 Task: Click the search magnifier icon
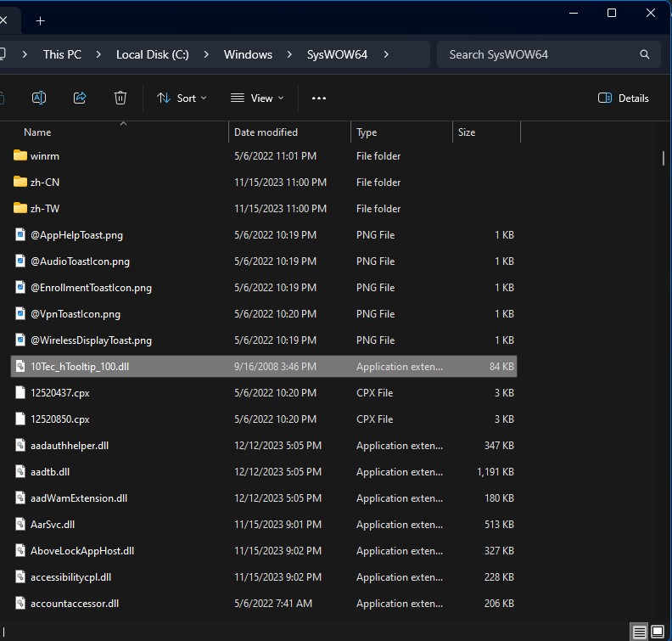645,54
